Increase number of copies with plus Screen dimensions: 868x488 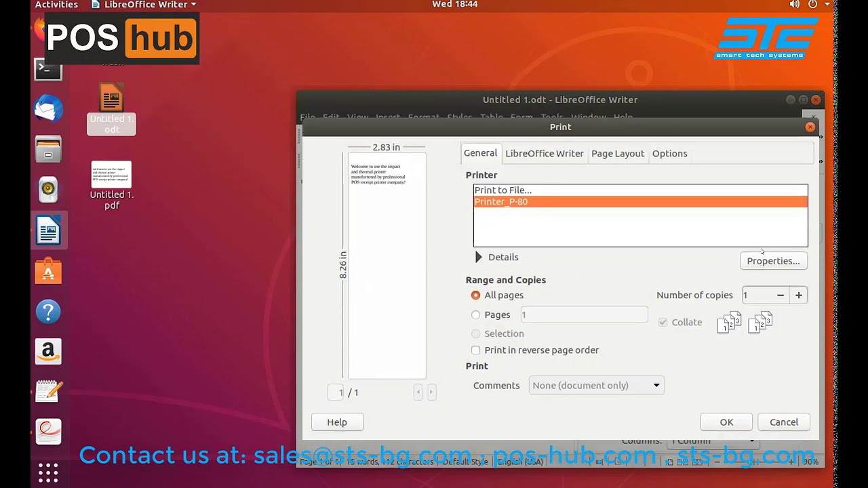click(x=799, y=296)
